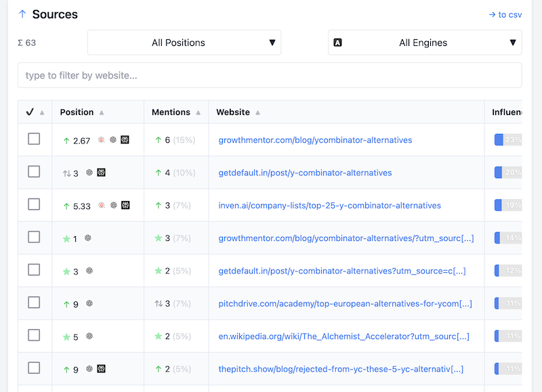
Task: Click the orange engine icon next to position 5.33
Action: 102,205
